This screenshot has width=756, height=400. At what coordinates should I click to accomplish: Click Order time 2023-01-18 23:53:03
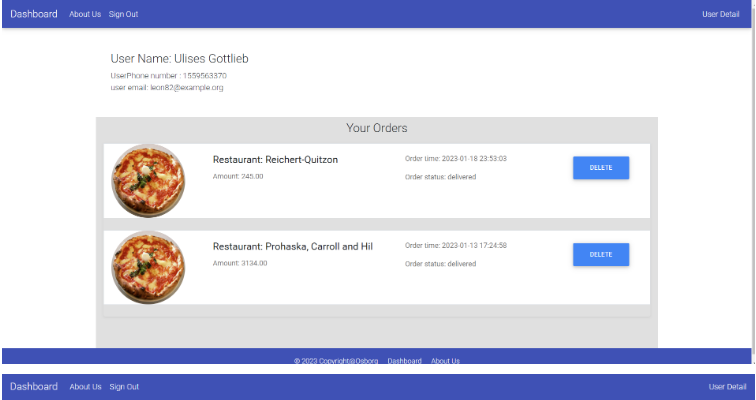[x=456, y=159]
